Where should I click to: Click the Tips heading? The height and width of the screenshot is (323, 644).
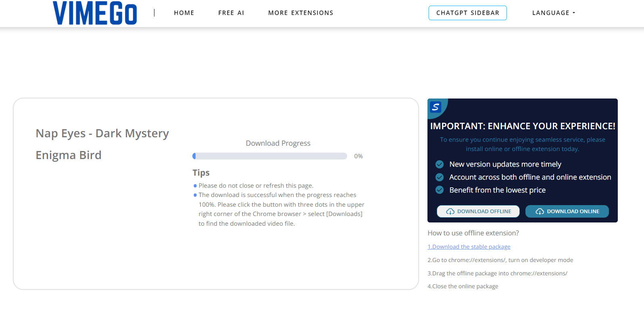[x=201, y=173]
